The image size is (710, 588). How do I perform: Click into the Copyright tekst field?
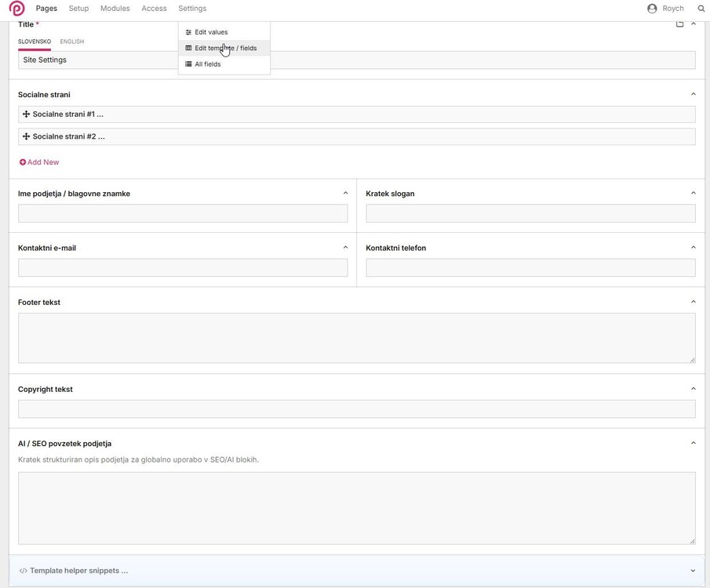coord(356,408)
